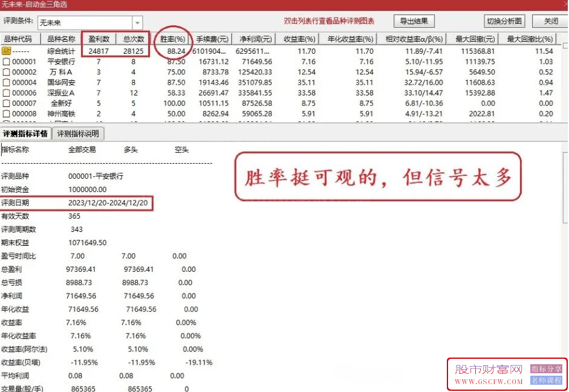
Task: Click the 综合统计 summary row icon
Action: click(x=6, y=51)
